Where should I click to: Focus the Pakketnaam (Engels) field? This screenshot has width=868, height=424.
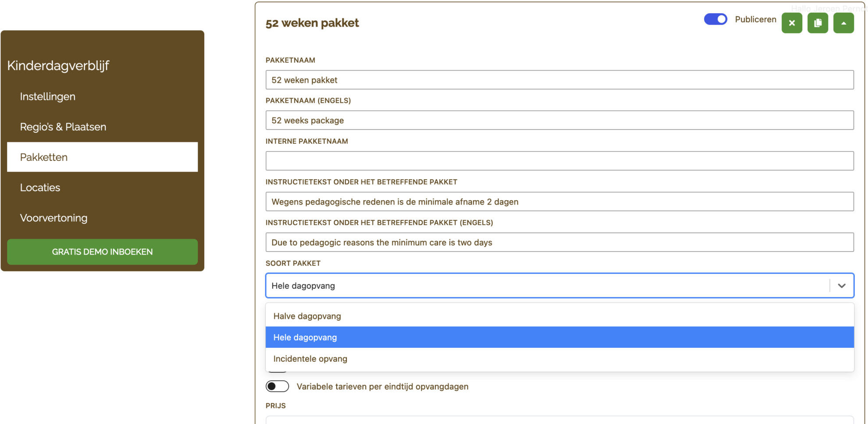click(559, 120)
